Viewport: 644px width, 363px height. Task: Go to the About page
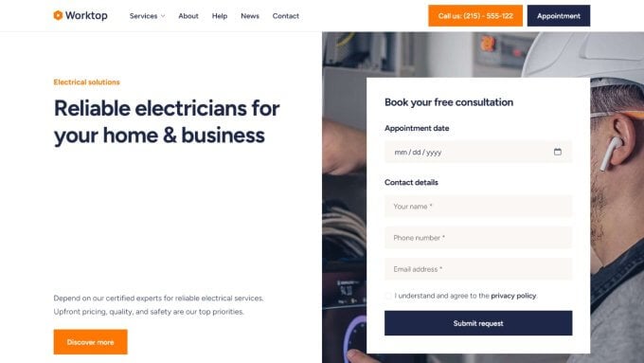pos(188,16)
